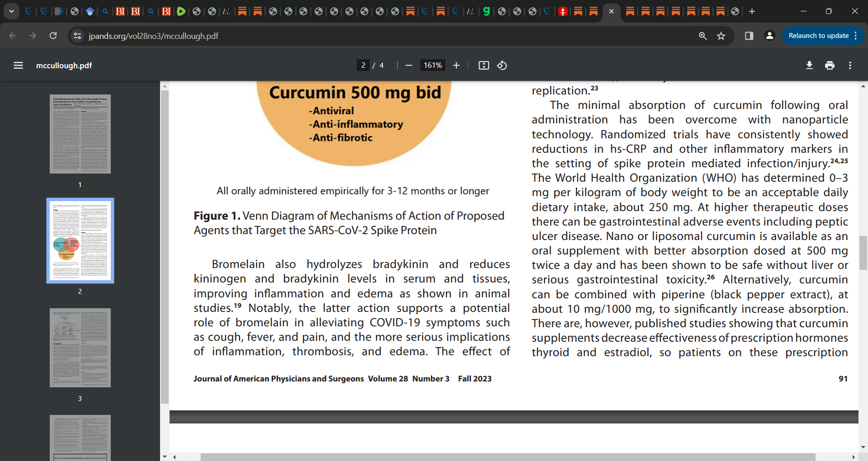
Task: Select page 2 thumbnail
Action: click(x=80, y=240)
